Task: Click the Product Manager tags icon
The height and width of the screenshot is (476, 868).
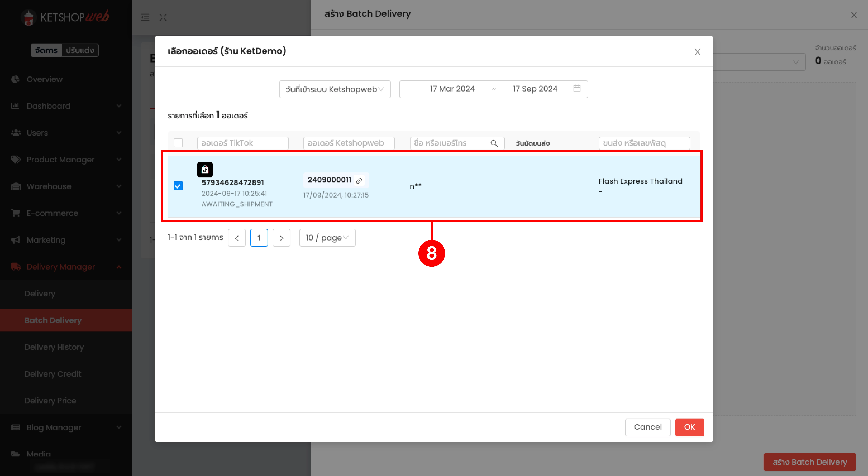Action: point(16,160)
